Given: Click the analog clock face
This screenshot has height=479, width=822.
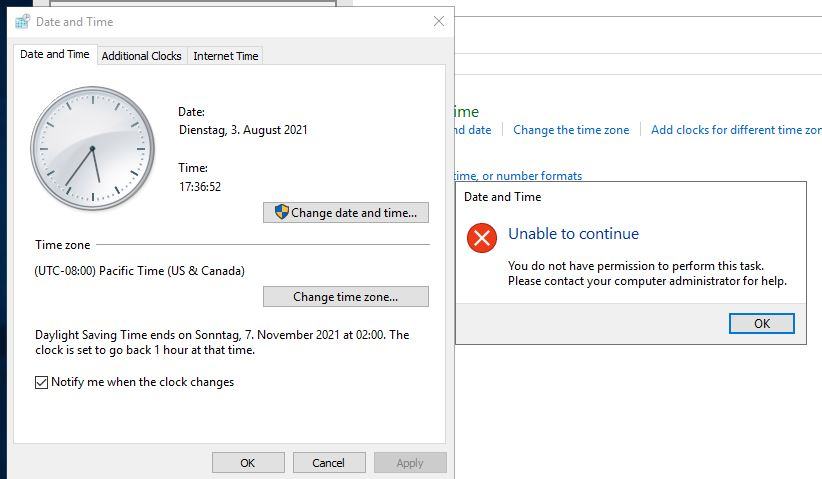Looking at the screenshot, I should coord(93,149).
